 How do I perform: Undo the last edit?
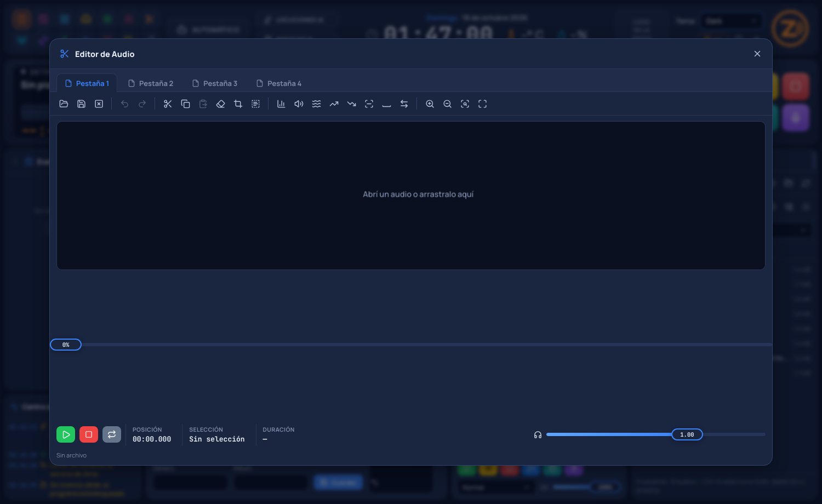124,104
